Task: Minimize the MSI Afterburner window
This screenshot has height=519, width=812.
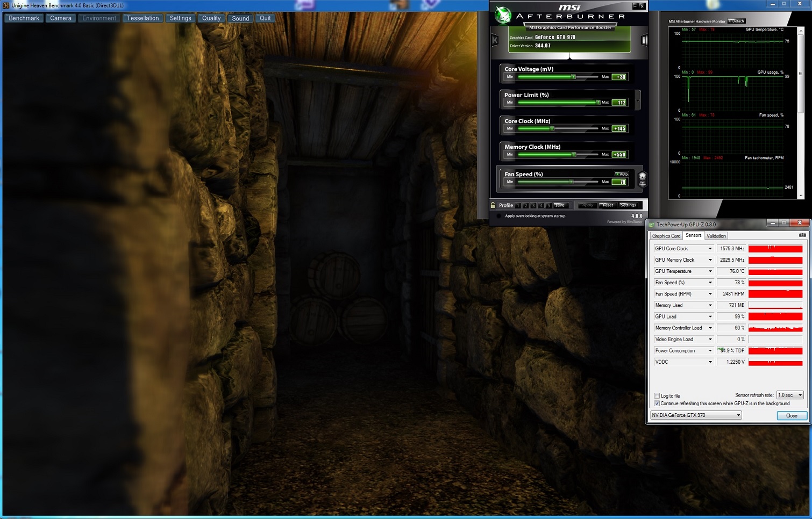Action: (x=635, y=6)
